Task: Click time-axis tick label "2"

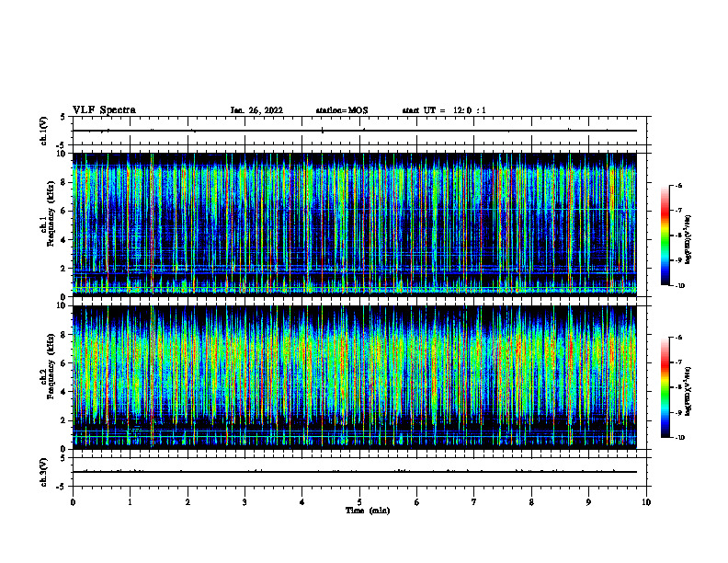Action: 188,502
